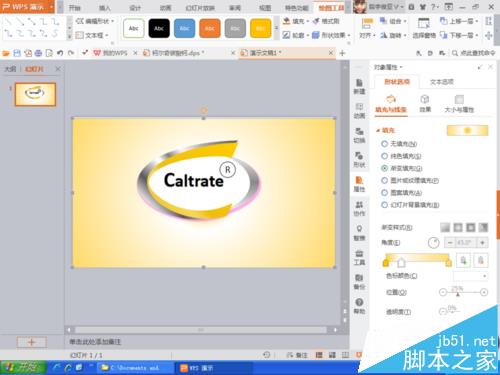The image size is (500, 375).
Task: Open the Backup (备份) sidebar panel
Action: (x=359, y=281)
